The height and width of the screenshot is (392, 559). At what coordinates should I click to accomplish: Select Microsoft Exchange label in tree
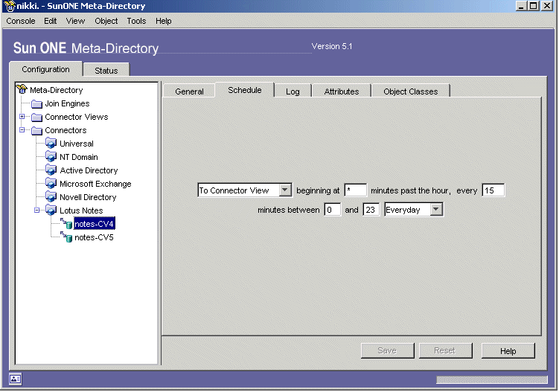(95, 184)
